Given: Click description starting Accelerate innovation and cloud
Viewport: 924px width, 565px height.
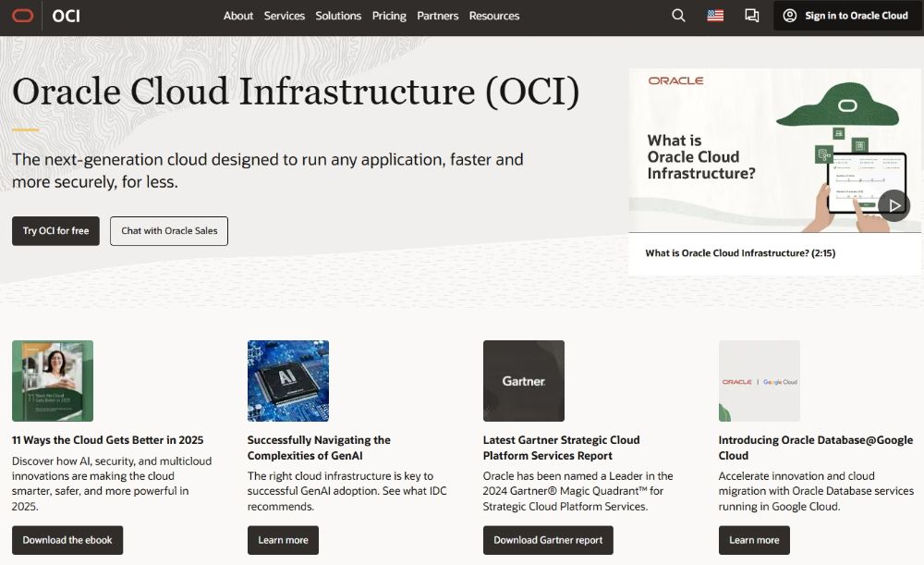Looking at the screenshot, I should point(816,491).
